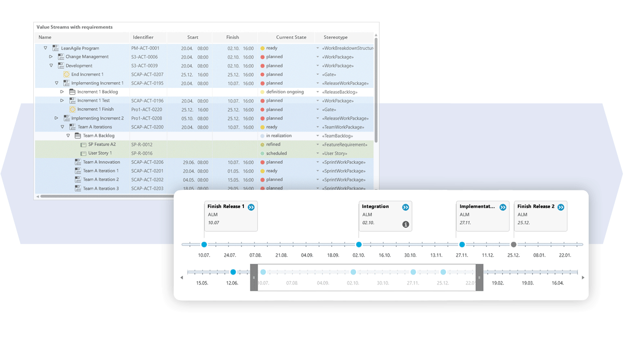Click the left handle of timeline range slider
The image size is (624, 364).
click(x=254, y=277)
